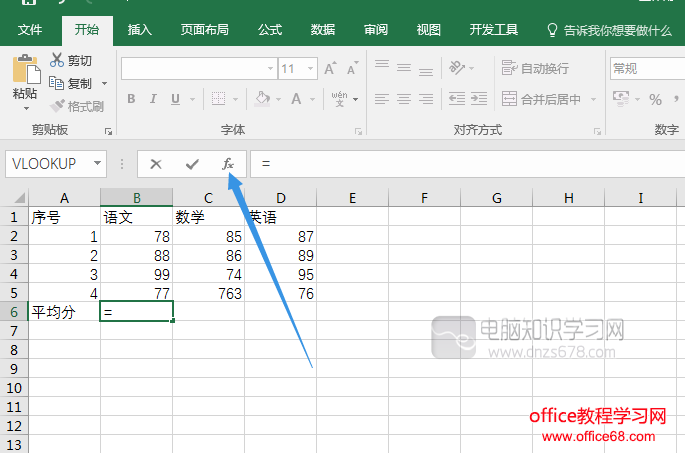The image size is (685, 453).
Task: Click the 平均分 cell
Action: point(64,312)
